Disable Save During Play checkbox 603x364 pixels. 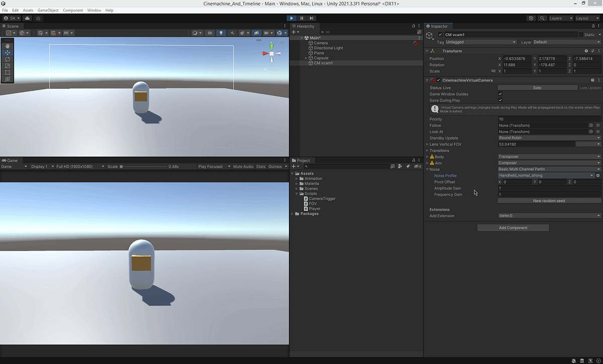coord(500,100)
